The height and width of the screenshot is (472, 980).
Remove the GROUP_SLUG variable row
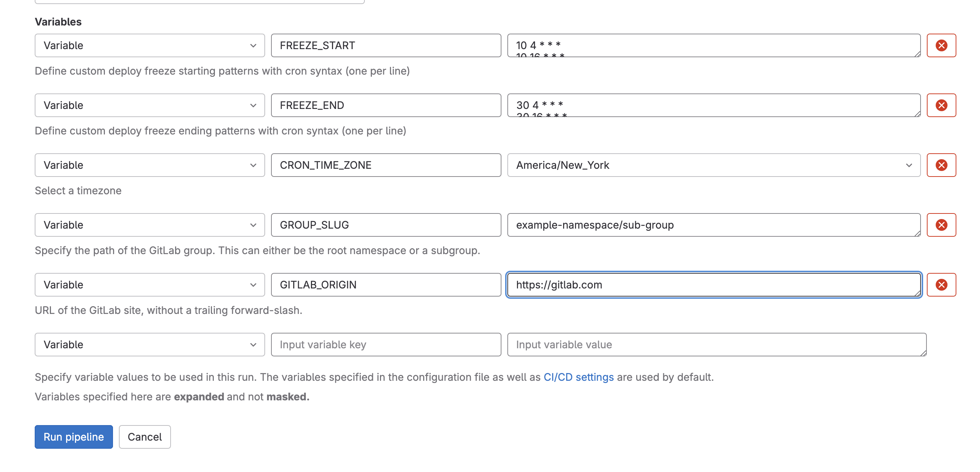941,225
